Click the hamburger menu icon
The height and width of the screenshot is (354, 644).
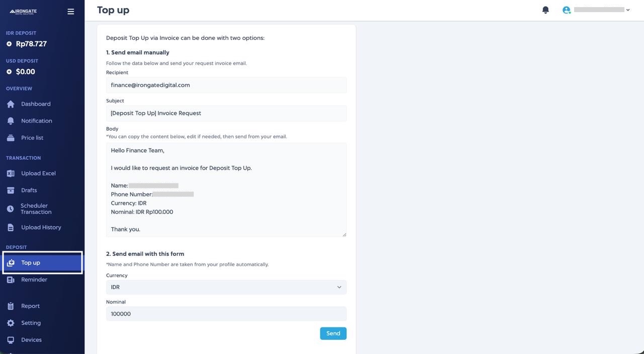[70, 12]
